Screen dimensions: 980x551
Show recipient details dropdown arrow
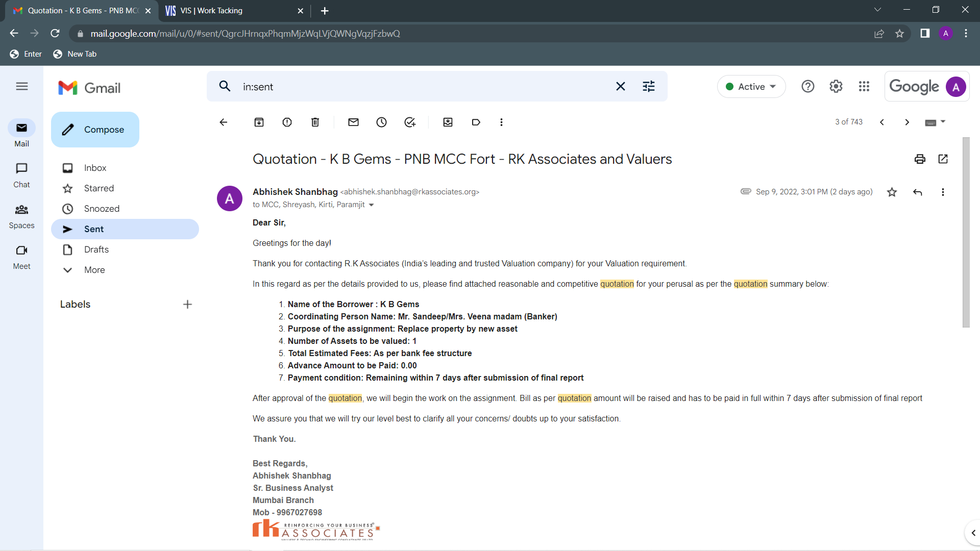click(371, 205)
